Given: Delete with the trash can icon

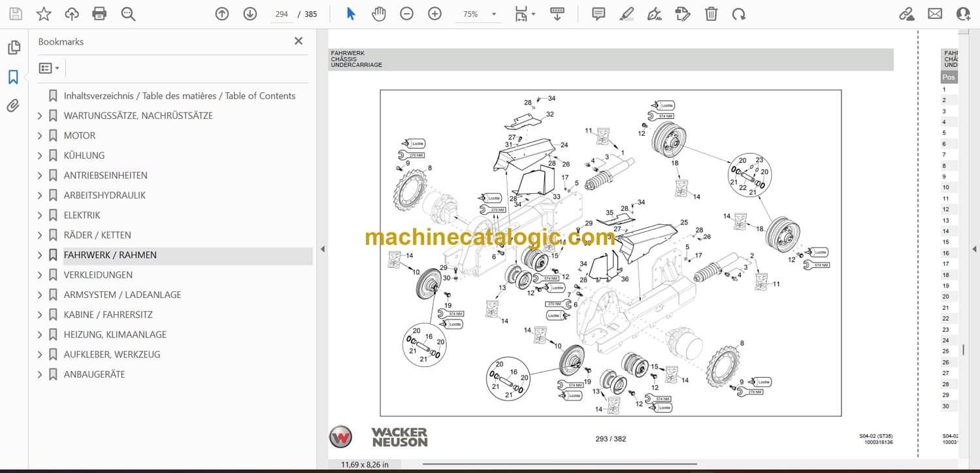Looking at the screenshot, I should click(x=711, y=14).
